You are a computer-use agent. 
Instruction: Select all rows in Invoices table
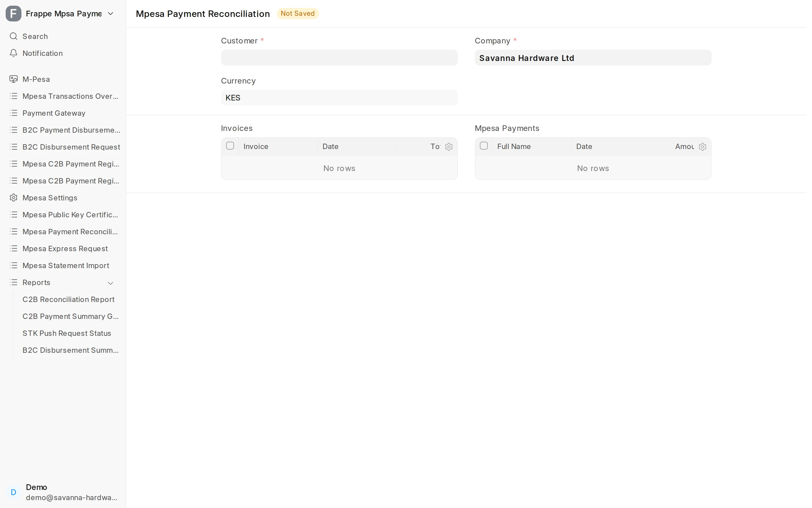[x=230, y=146]
